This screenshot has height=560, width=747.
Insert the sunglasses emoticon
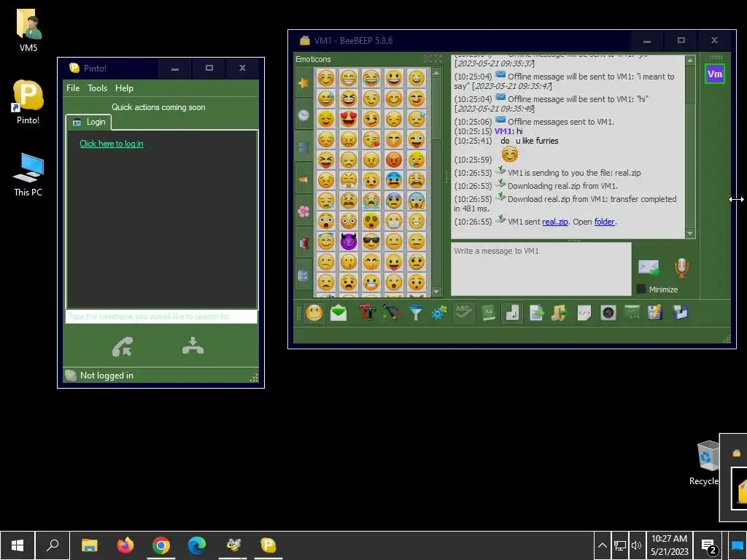[371, 241]
